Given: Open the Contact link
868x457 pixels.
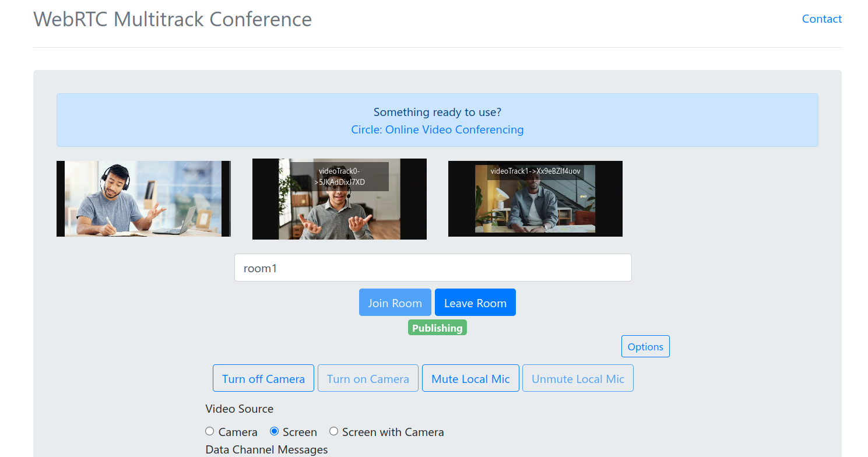Looking at the screenshot, I should point(821,19).
